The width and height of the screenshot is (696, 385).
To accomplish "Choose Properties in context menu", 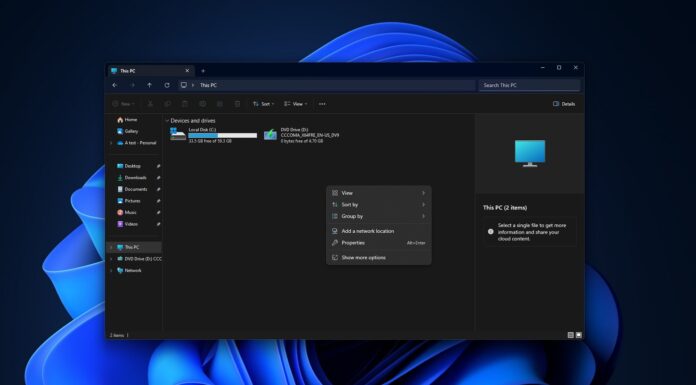I will click(379, 243).
